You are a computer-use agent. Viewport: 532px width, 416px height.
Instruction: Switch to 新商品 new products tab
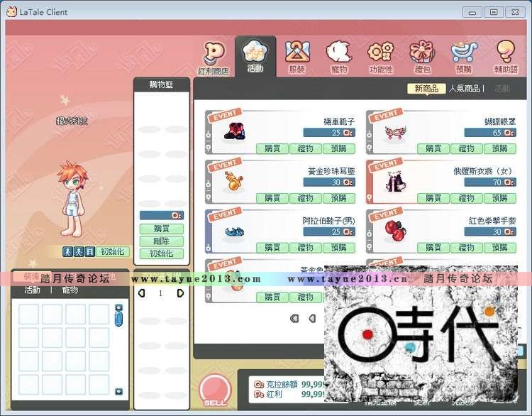[x=426, y=89]
